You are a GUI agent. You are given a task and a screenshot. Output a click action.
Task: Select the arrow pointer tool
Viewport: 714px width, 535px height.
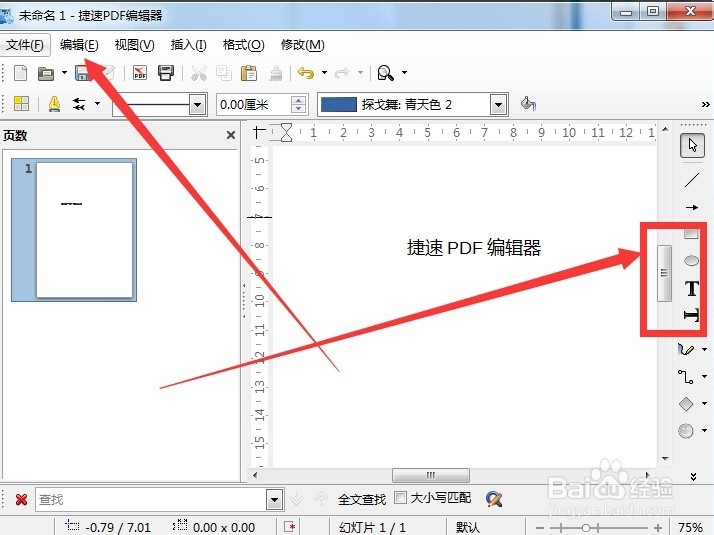click(x=692, y=145)
